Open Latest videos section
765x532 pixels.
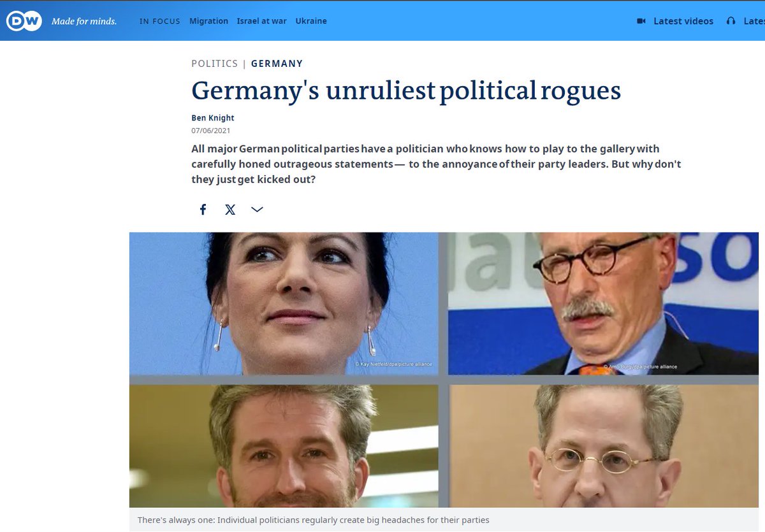click(683, 21)
